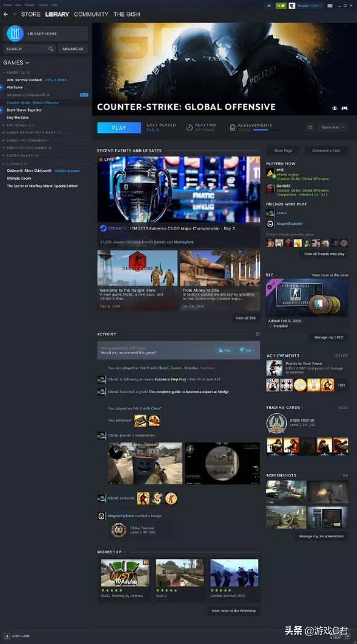Viewport: 357px width, 644px height.
Task: Open the Game Info dropdown
Action: click(332, 127)
